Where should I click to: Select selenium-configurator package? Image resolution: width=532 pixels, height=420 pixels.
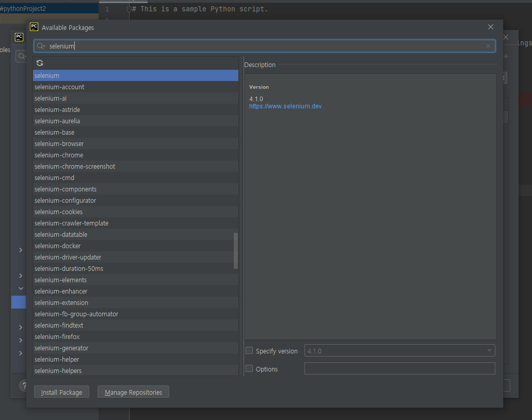coord(136,201)
